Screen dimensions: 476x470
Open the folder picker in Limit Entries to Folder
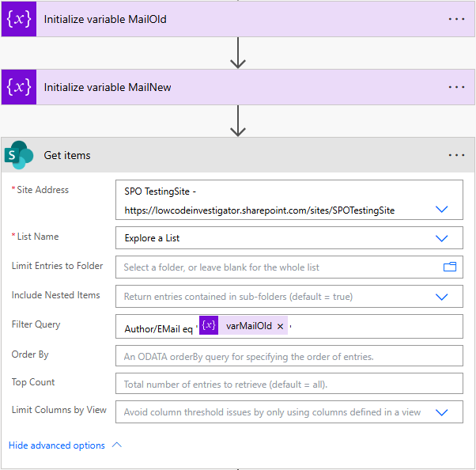point(450,267)
